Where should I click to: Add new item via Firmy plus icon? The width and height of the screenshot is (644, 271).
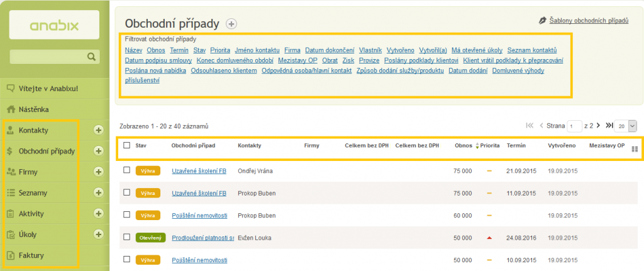coord(98,172)
